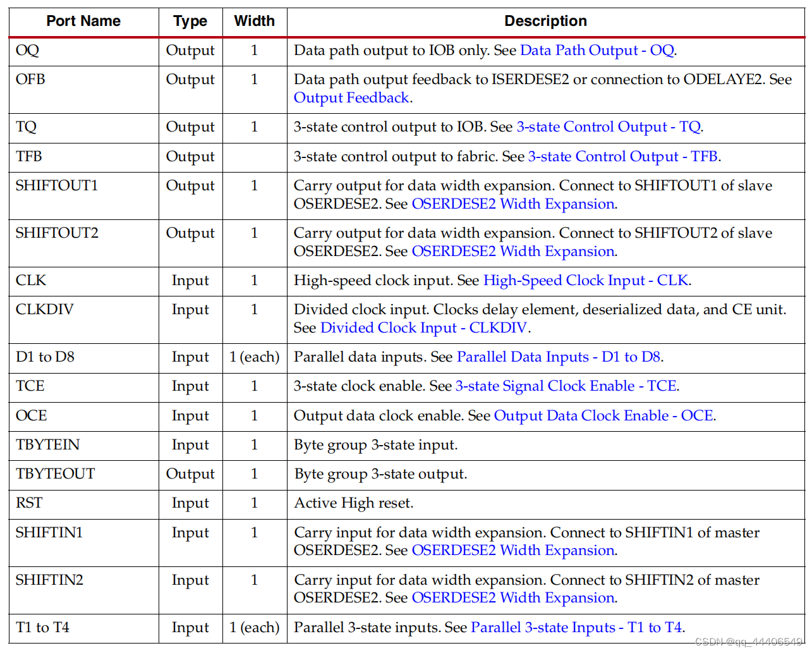Select the Width header cell
Image resolution: width=812 pixels, height=653 pixels.
tap(254, 21)
